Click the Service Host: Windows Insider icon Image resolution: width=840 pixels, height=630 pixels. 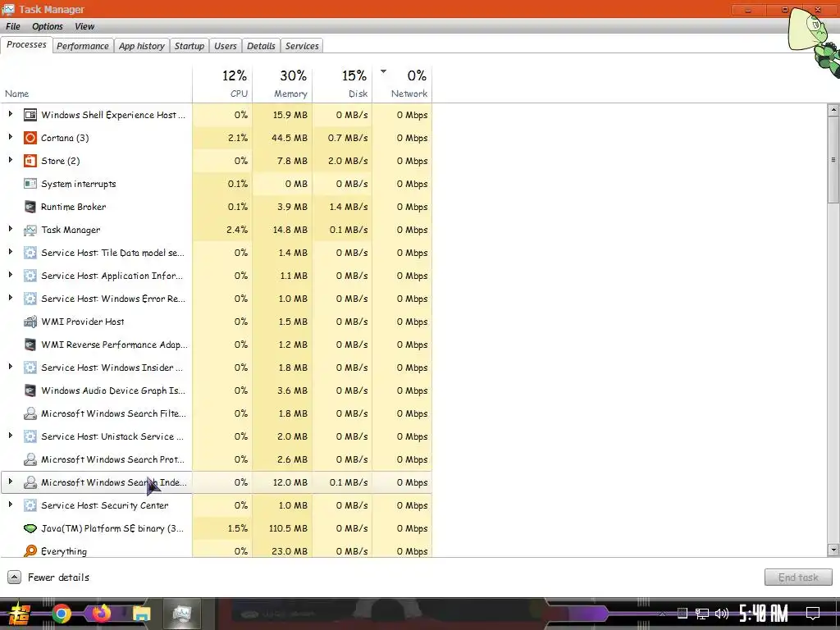[30, 367]
